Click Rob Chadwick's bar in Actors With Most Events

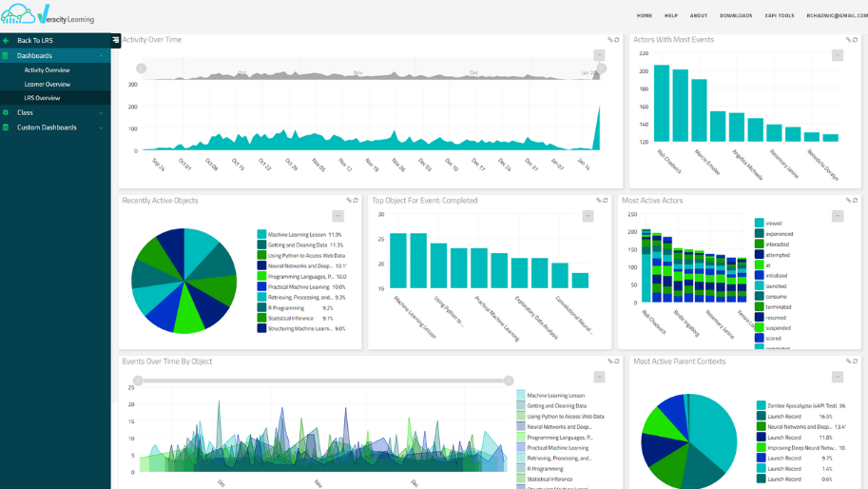pos(662,103)
